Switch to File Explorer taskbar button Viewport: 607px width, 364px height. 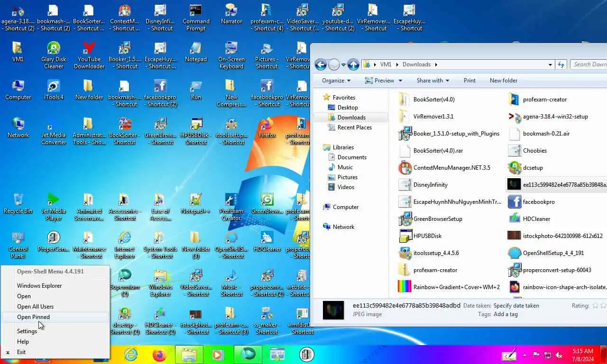click(189, 354)
